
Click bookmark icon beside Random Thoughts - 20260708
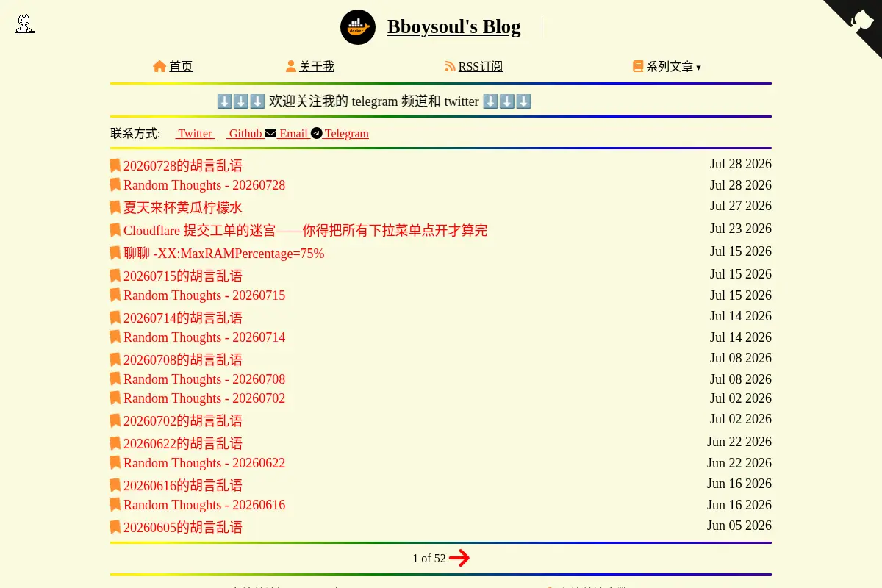(x=115, y=379)
